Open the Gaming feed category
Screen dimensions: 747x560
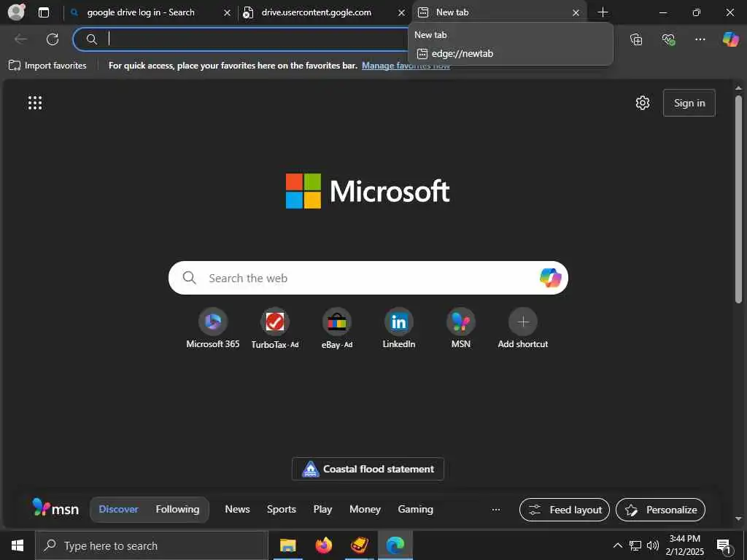coord(415,509)
